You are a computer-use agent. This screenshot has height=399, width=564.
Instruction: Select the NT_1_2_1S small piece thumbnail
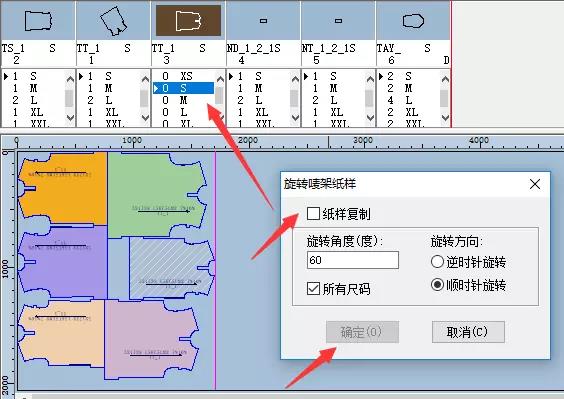click(x=338, y=21)
